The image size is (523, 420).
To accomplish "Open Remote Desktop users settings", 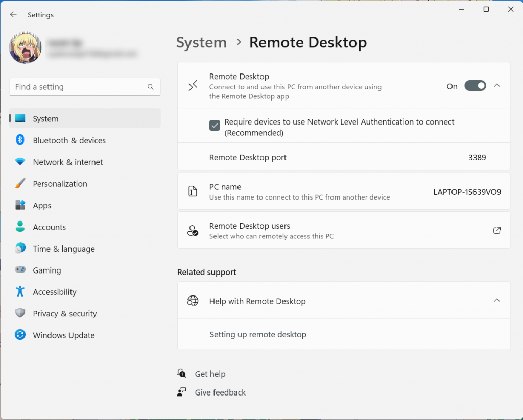I will [x=344, y=230].
